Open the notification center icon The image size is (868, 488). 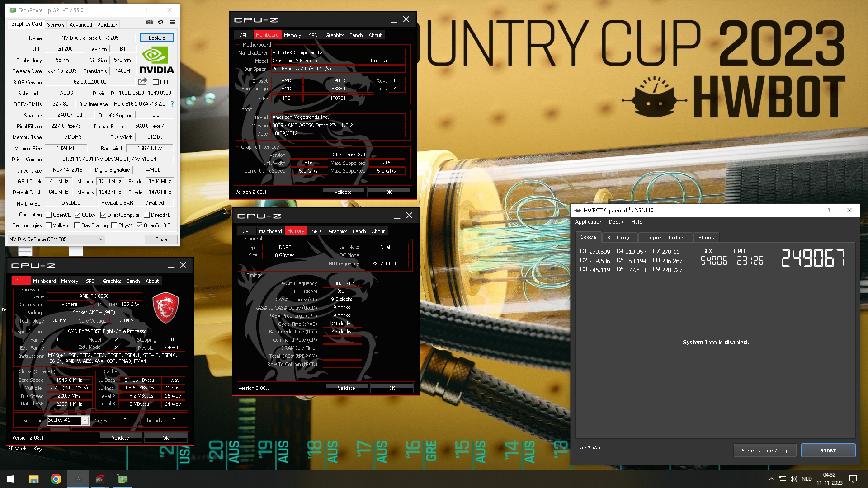tap(853, 479)
